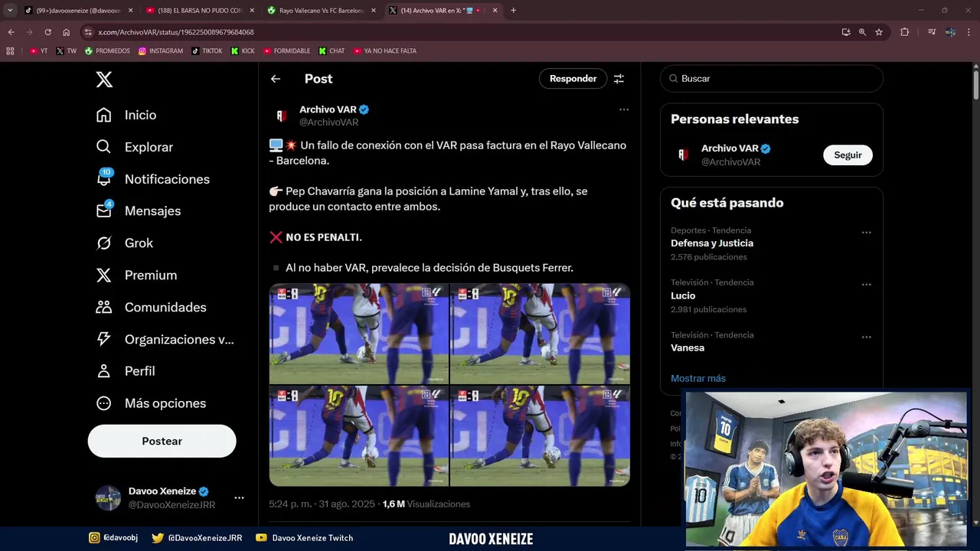
Task: Open the browser media control icon
Action: [x=932, y=32]
